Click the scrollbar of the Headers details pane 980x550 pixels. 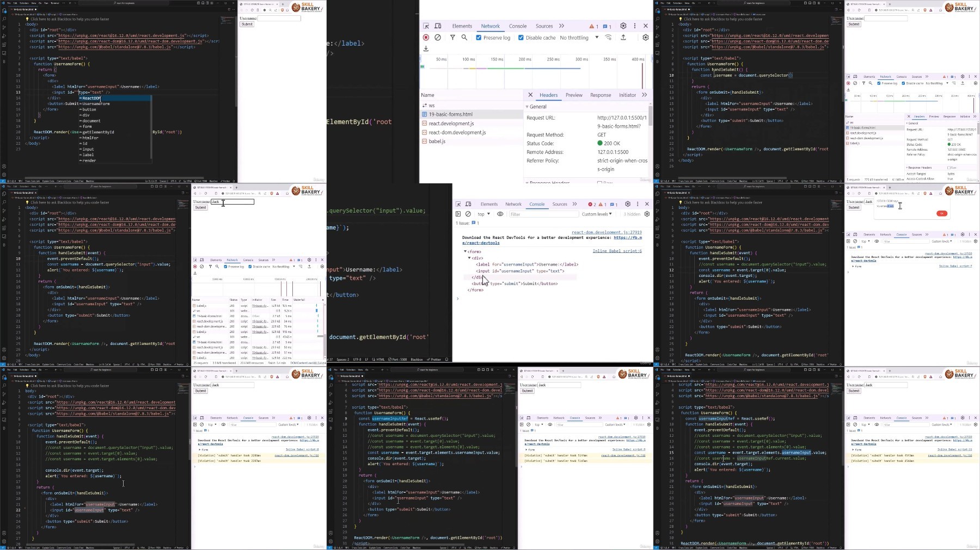(x=651, y=115)
